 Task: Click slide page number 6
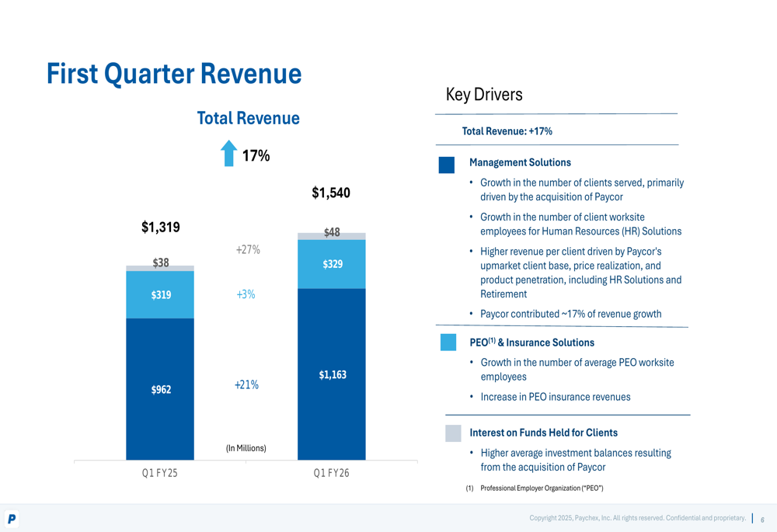762,520
